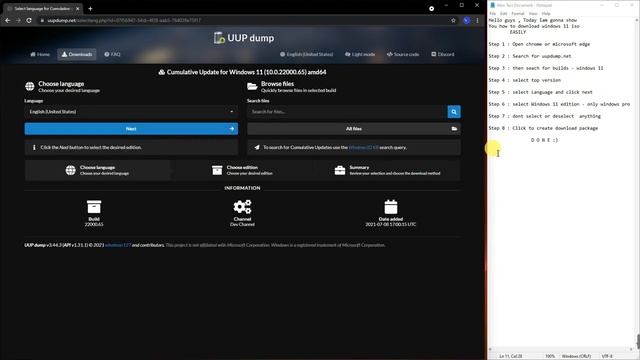Focus the Search for files field

pyautogui.click(x=347, y=112)
